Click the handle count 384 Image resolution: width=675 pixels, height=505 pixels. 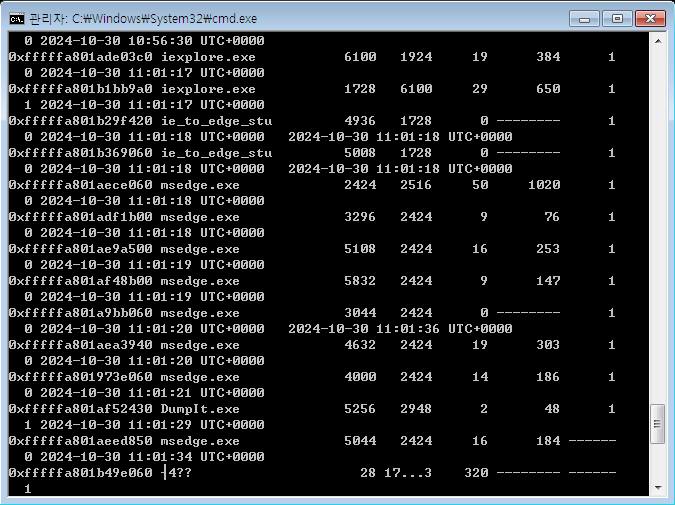548,57
